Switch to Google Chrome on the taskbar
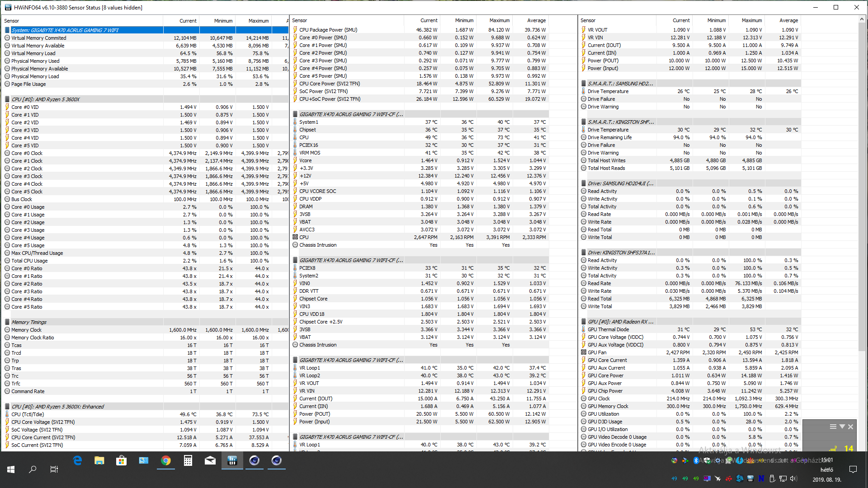The image size is (868, 488). tap(166, 460)
